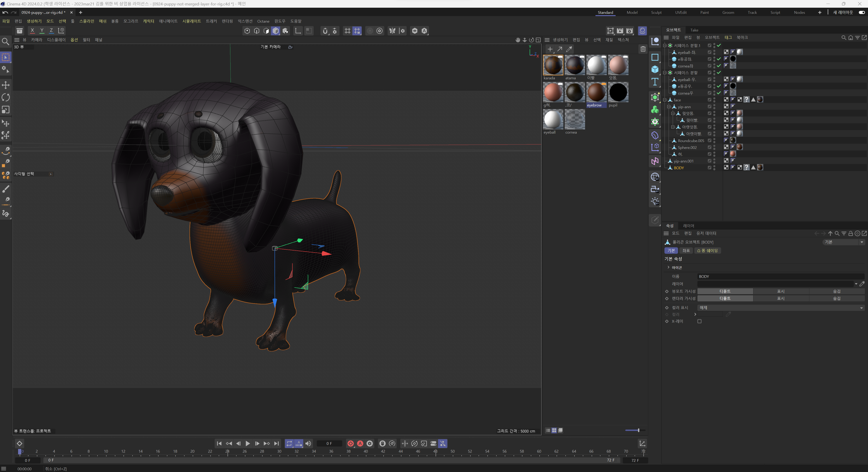868x472 pixels.
Task: Open the 컬러 표시 dropdown
Action: point(780,308)
